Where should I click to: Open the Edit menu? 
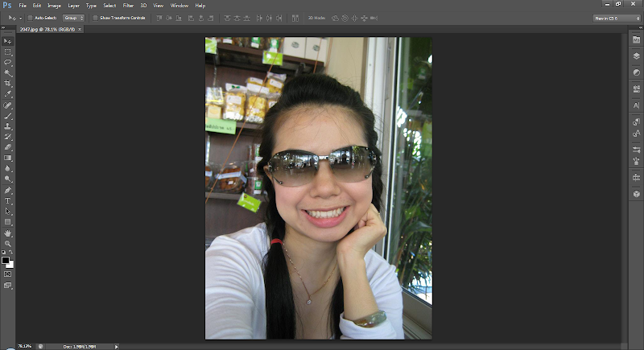(x=37, y=6)
